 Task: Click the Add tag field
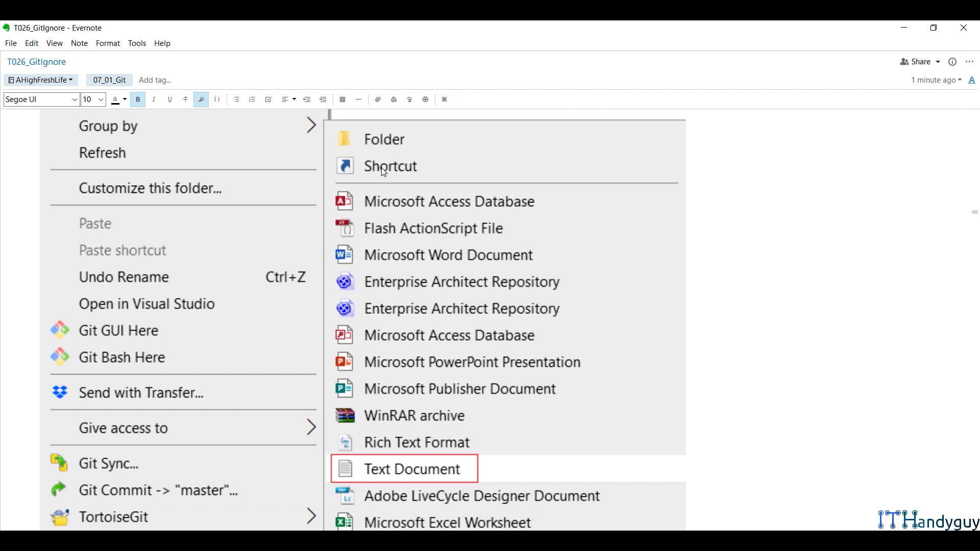pyautogui.click(x=155, y=80)
